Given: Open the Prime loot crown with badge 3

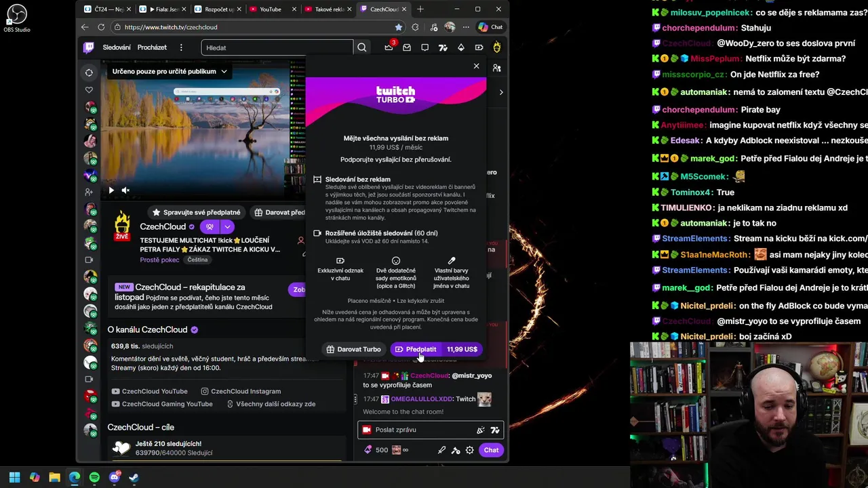Looking at the screenshot, I should [x=389, y=47].
